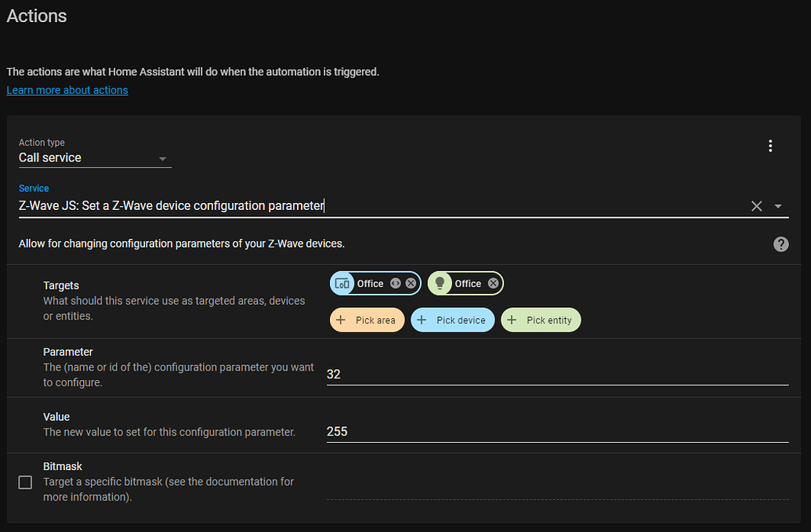Image resolution: width=811 pixels, height=532 pixels.
Task: Clear the Service field using the X icon
Action: pos(756,206)
